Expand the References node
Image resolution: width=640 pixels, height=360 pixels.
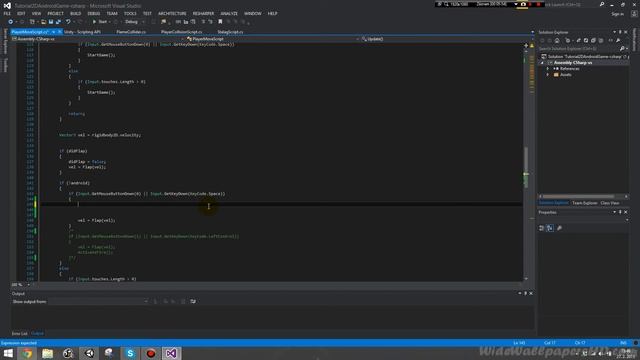tap(548, 69)
